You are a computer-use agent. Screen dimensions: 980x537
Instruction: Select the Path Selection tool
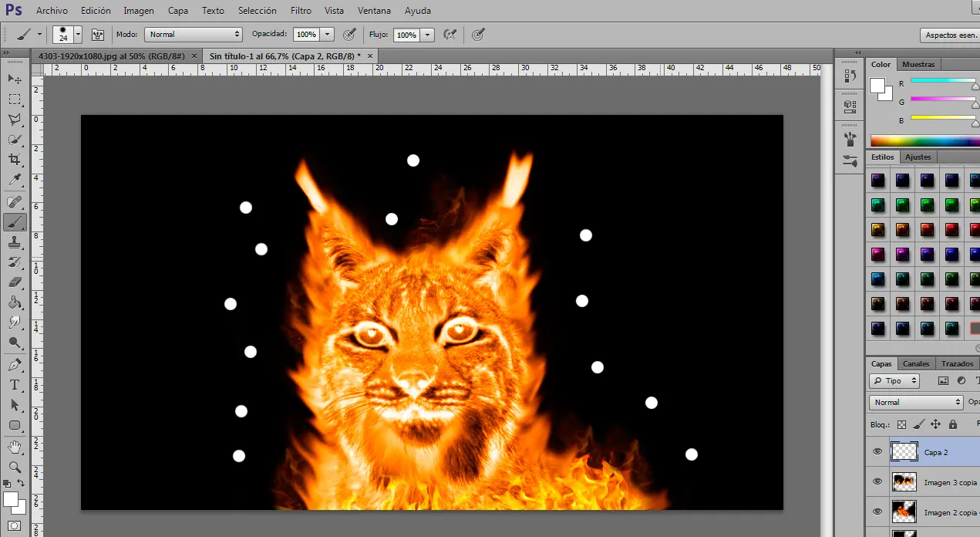tap(15, 405)
